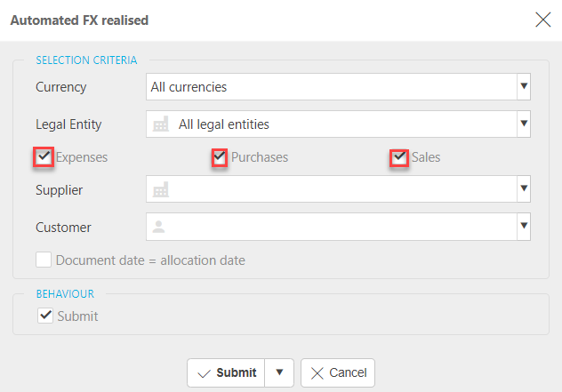Click the person icon in Customer field
The image size is (562, 392).
160,227
